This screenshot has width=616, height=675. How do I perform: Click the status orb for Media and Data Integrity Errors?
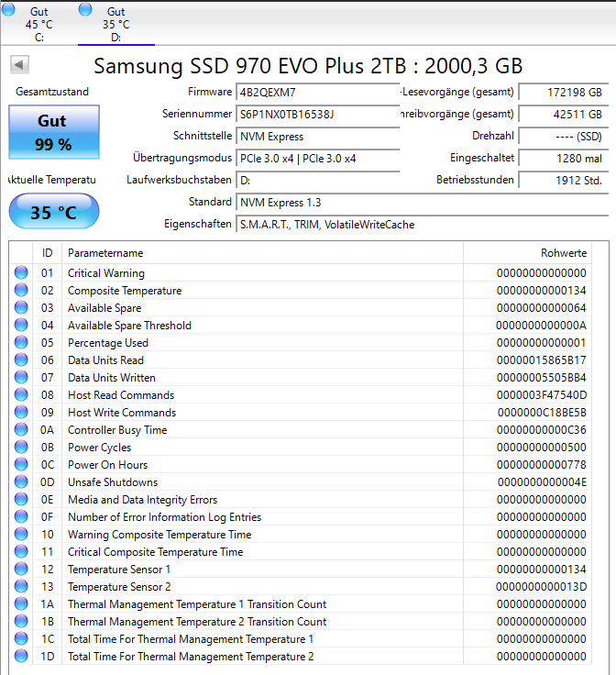point(21,499)
